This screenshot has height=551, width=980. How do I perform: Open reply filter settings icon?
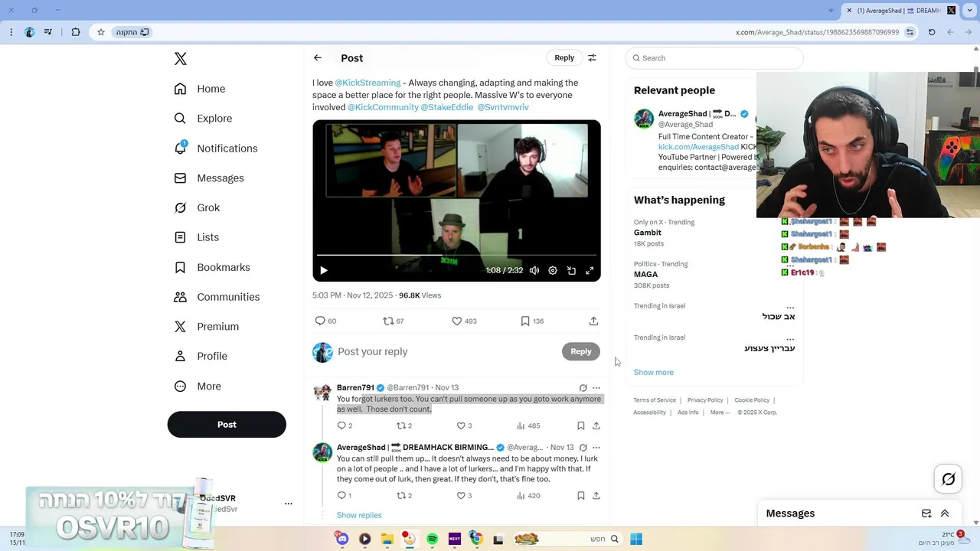(x=592, y=58)
